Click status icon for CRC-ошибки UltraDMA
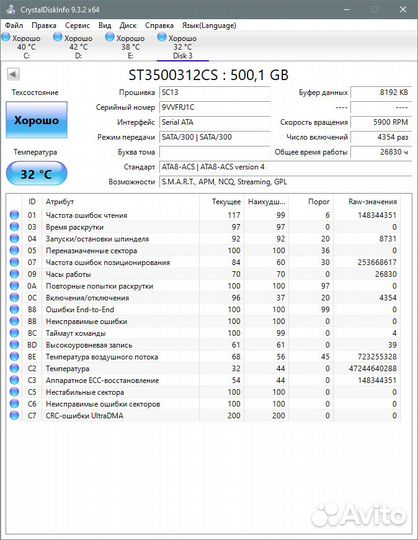The width and height of the screenshot is (418, 540). click(14, 415)
